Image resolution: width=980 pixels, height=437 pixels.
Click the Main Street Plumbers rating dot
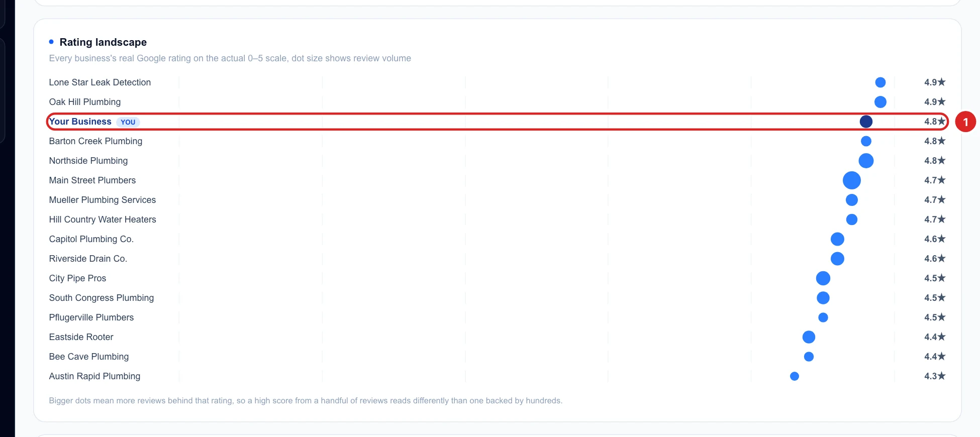tap(852, 180)
